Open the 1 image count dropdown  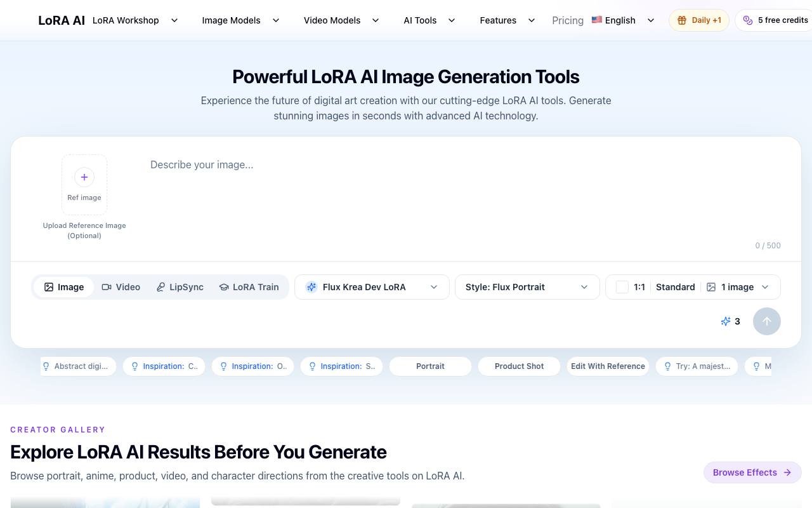738,287
